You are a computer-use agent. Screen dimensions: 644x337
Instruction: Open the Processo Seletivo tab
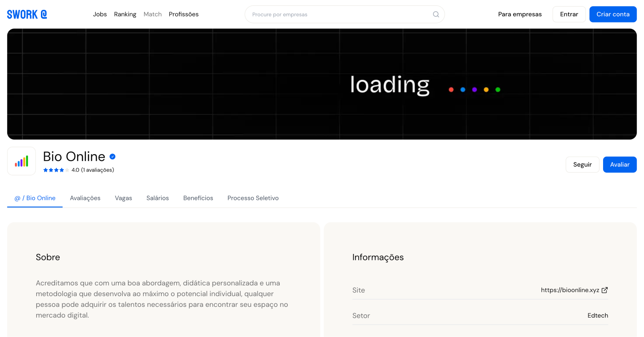[x=253, y=198]
